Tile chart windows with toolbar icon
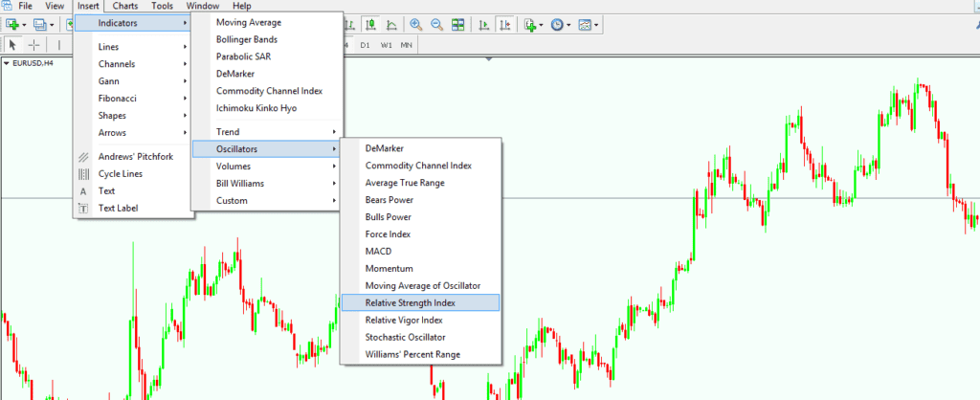 [x=458, y=24]
